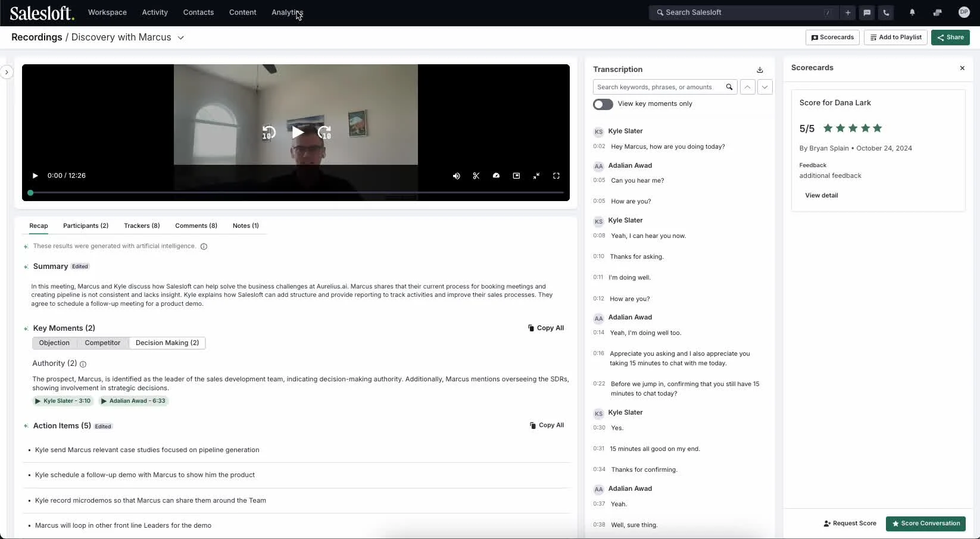Viewport: 980px width, 539px height.
Task: Enable picture-in-picture mode
Action: 516,176
